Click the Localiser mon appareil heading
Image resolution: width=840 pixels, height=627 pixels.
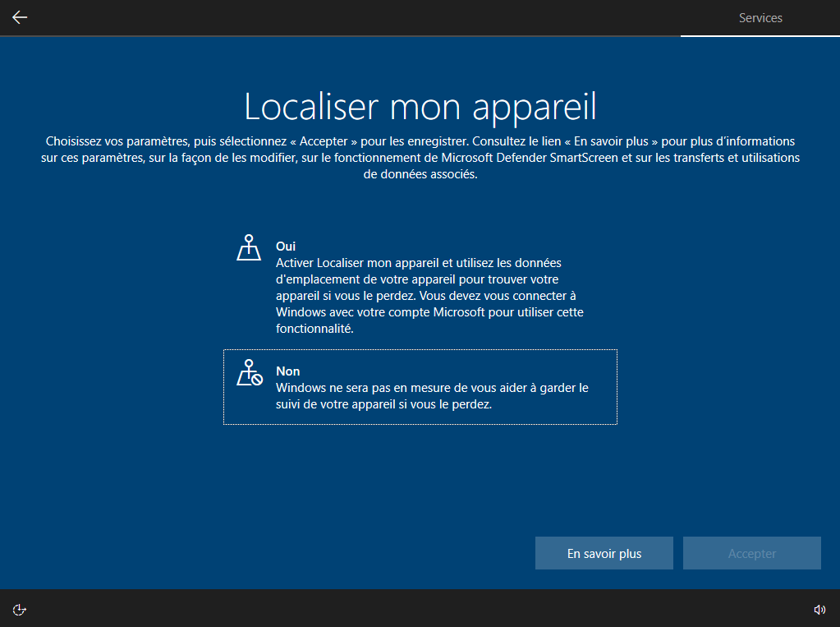coord(420,107)
